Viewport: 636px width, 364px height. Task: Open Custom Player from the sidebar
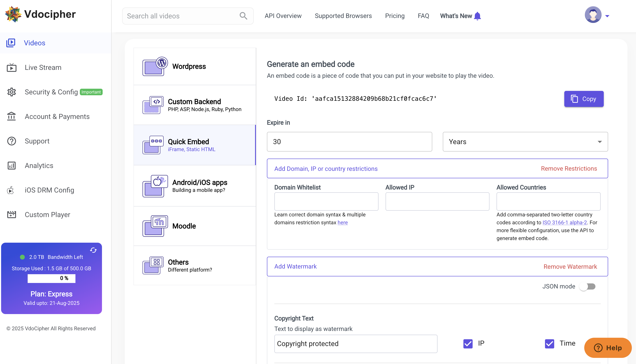[11, 214]
